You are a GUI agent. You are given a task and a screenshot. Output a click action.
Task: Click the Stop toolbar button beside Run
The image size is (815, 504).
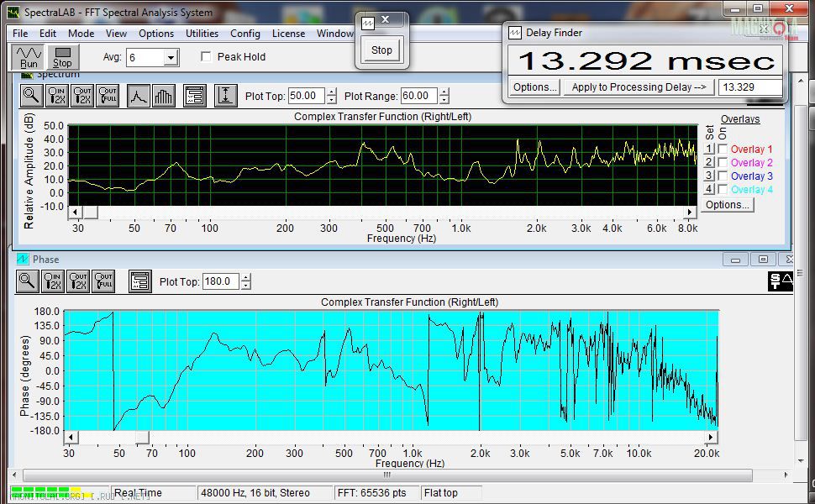click(x=62, y=56)
